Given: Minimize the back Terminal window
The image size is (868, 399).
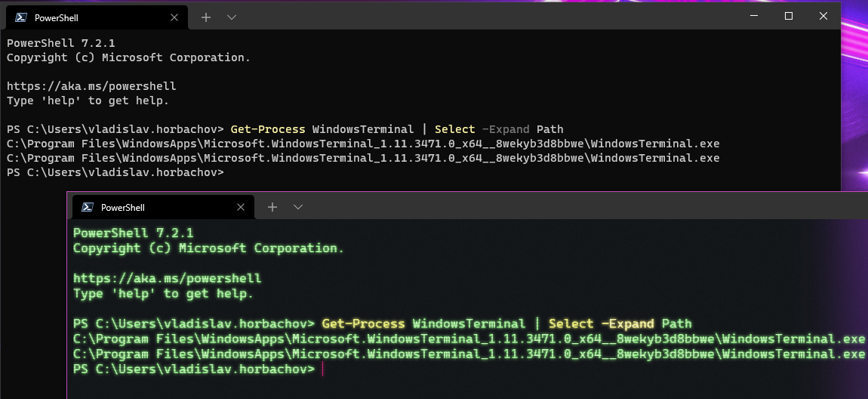Looking at the screenshot, I should tap(755, 17).
